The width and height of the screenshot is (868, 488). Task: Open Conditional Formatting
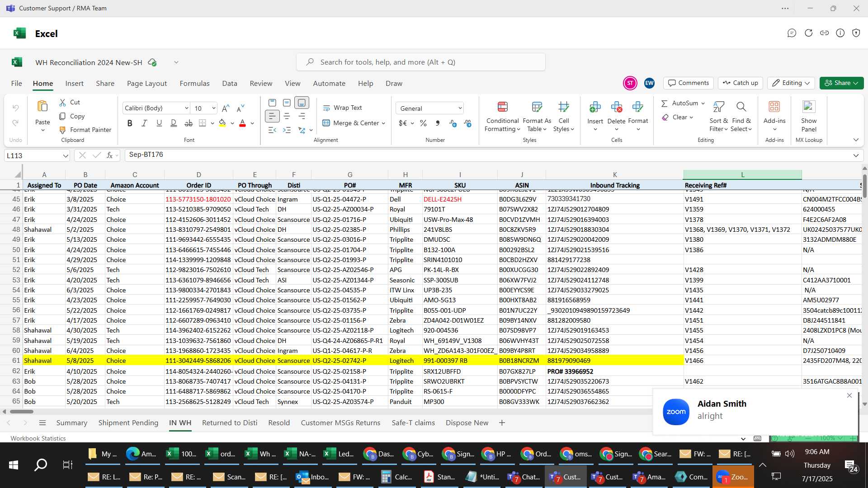coord(502,117)
